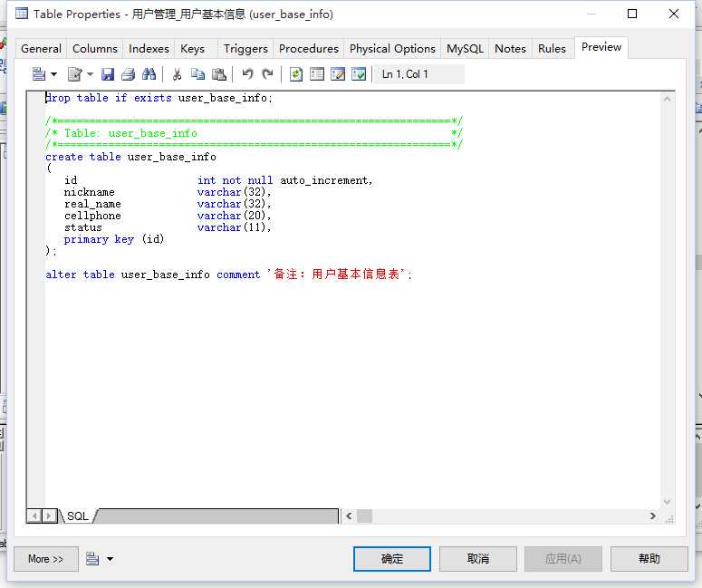Viewport: 702px width, 588px height.
Task: Click the show generation options icon
Action: [x=317, y=74]
